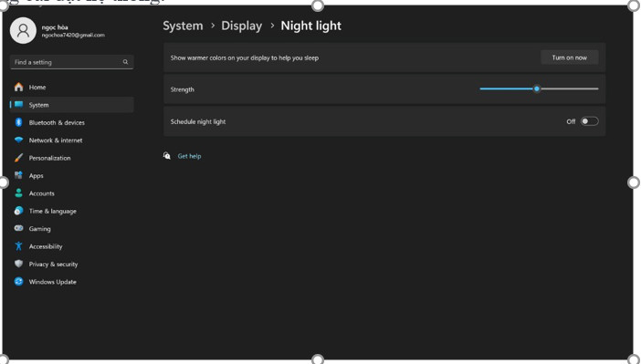Open the Get help link
Viewport: 641px width, 364px height.
(189, 156)
